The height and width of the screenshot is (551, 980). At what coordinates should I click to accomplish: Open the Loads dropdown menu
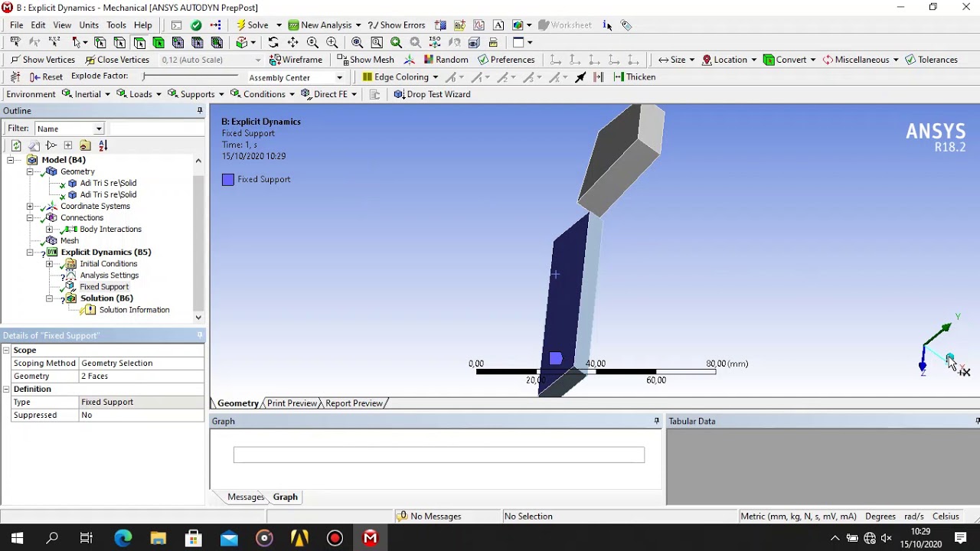pyautogui.click(x=139, y=94)
